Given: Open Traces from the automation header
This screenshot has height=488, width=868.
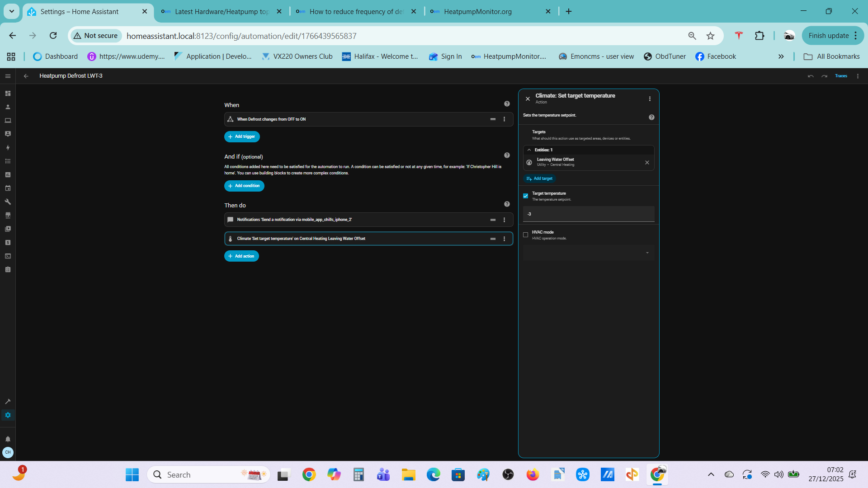Looking at the screenshot, I should pos(841,76).
